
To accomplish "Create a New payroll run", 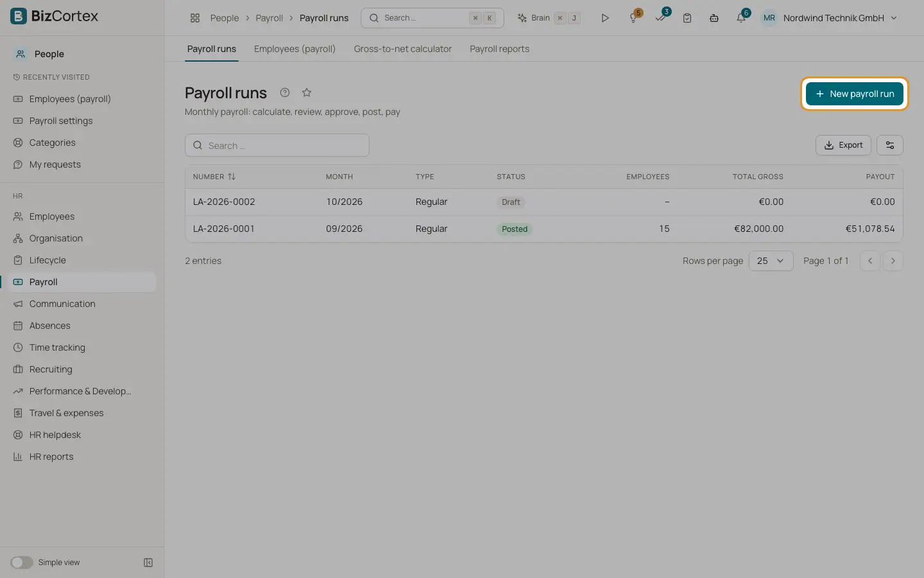I will click(x=855, y=94).
